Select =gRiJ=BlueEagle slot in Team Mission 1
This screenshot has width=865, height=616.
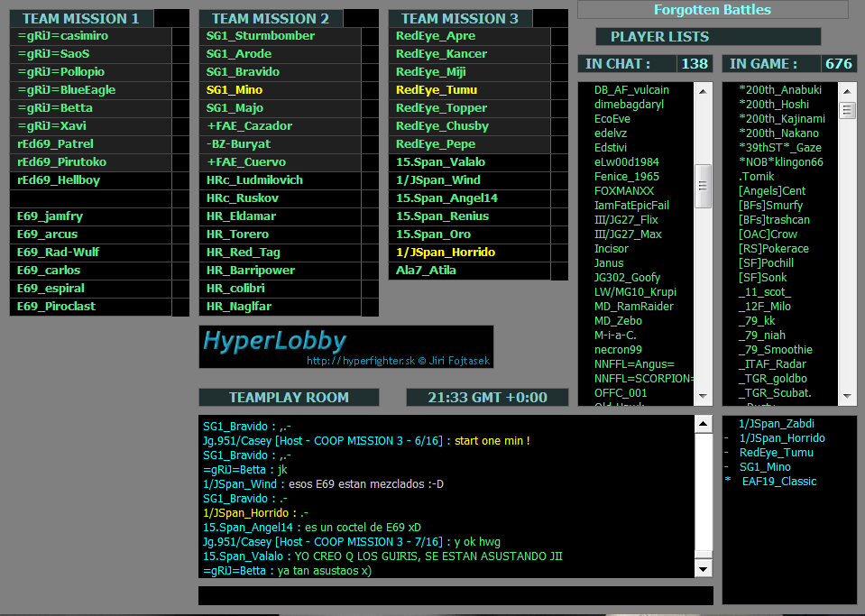90,90
